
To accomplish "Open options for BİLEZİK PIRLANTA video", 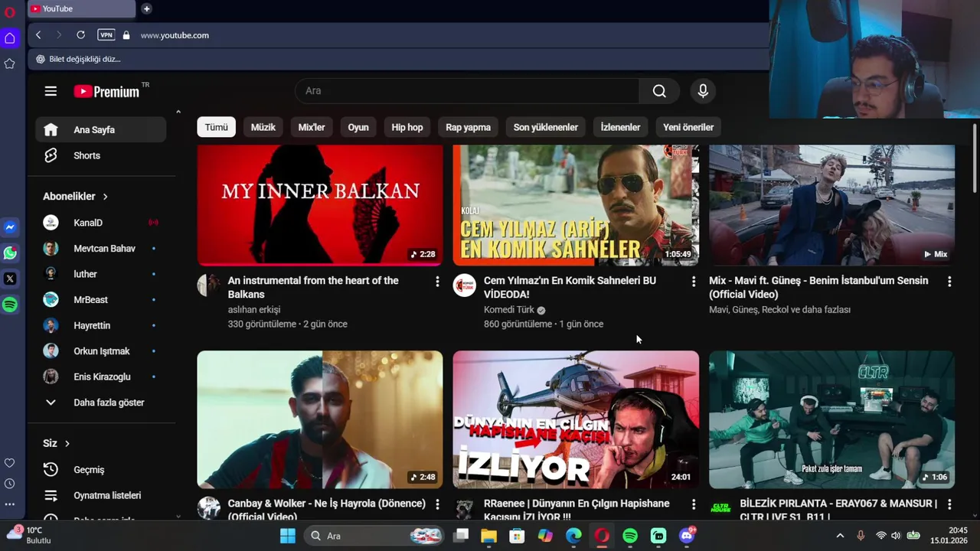I will tap(949, 504).
